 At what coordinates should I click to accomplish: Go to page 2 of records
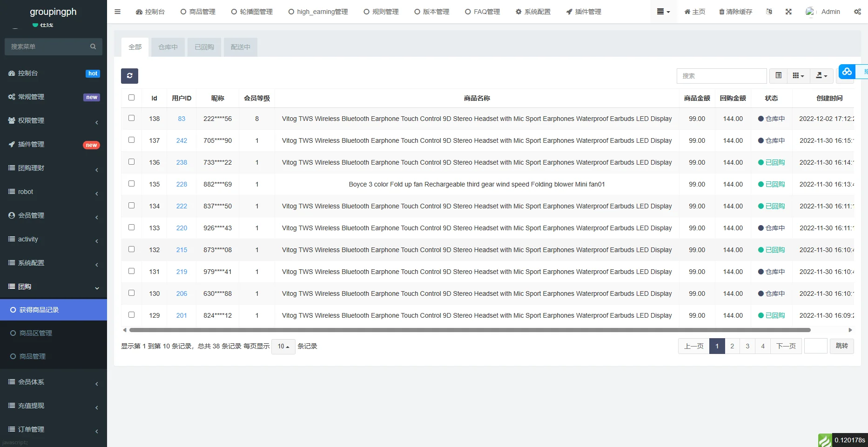(x=732, y=346)
